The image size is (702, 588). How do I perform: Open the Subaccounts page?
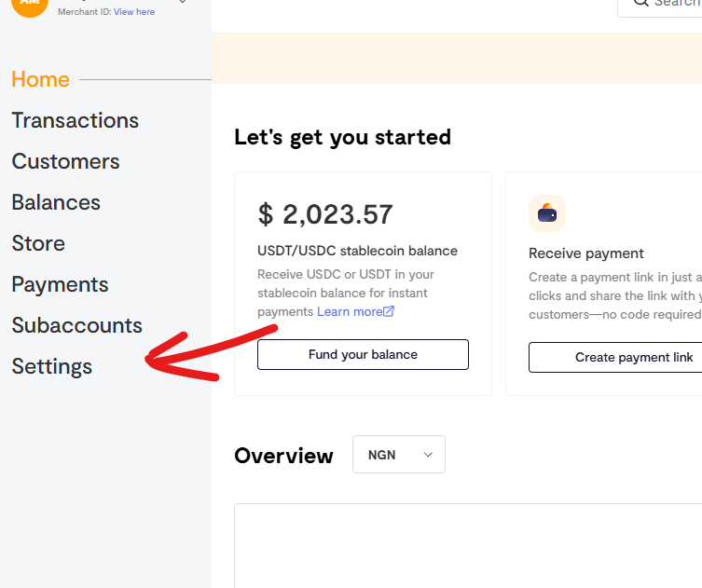[x=76, y=325]
